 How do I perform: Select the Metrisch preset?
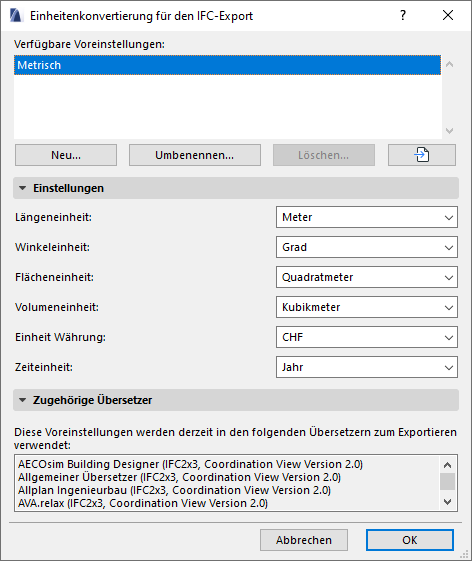[227, 65]
